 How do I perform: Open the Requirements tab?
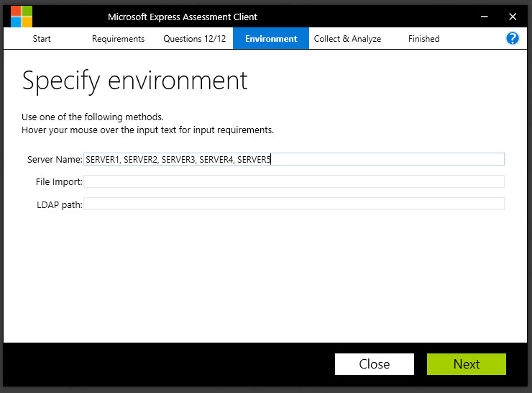pos(118,39)
